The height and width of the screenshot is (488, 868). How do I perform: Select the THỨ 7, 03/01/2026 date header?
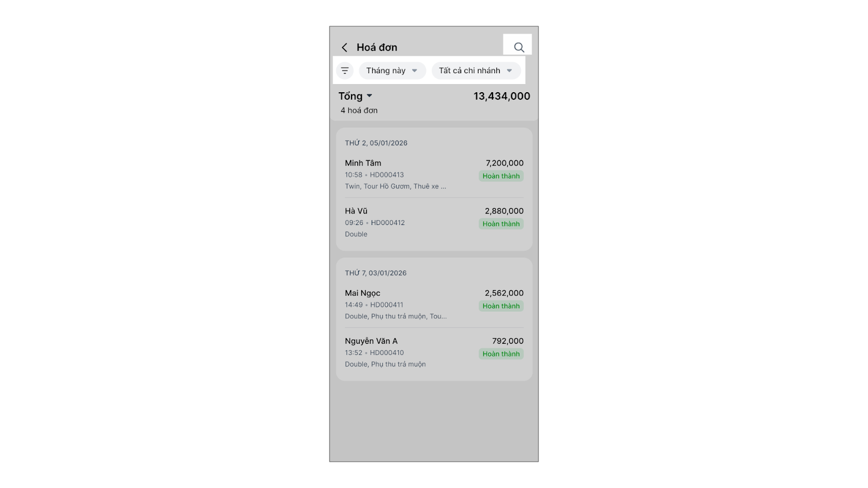(375, 273)
